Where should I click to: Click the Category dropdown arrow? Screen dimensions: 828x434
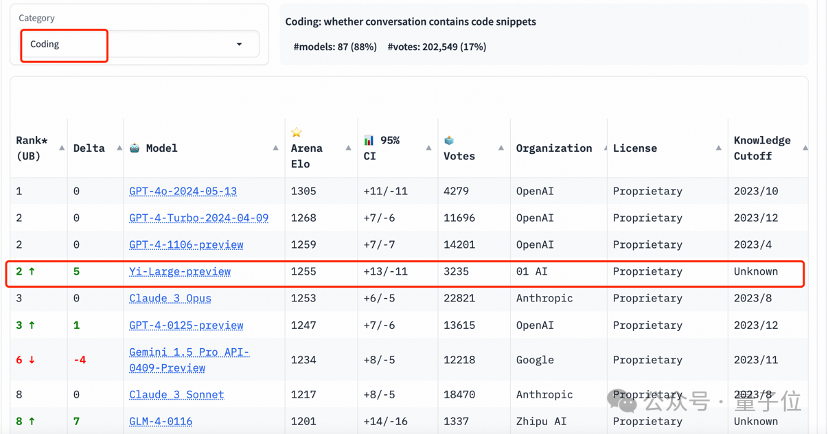pos(239,44)
